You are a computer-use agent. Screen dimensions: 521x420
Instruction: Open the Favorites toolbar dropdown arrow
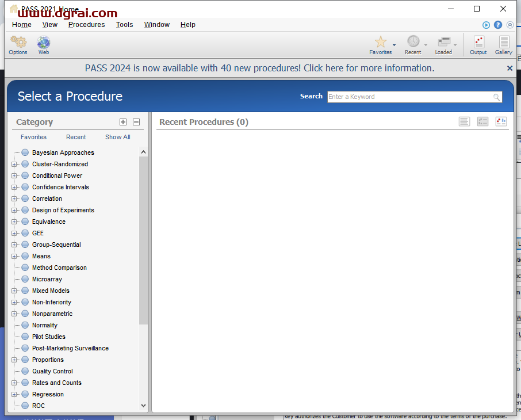point(394,45)
